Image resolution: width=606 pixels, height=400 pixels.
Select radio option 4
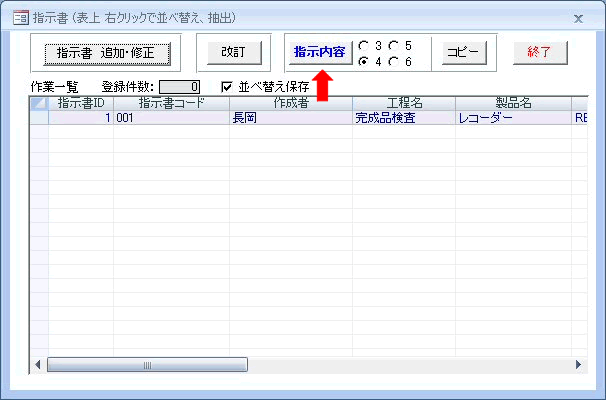(363, 61)
